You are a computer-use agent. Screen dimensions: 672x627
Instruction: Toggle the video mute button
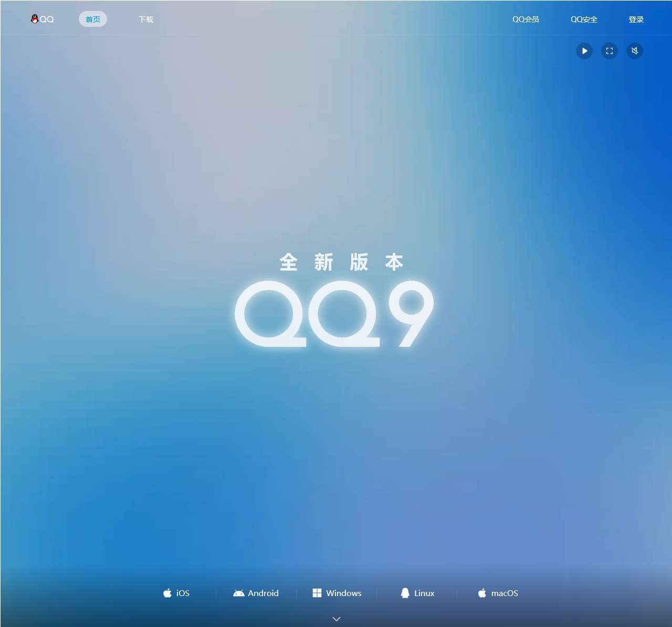pyautogui.click(x=635, y=51)
